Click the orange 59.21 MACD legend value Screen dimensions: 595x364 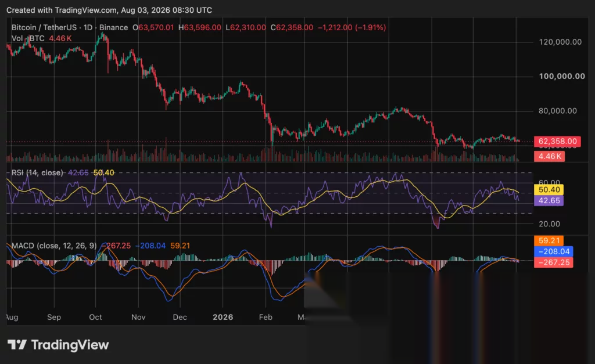click(180, 246)
